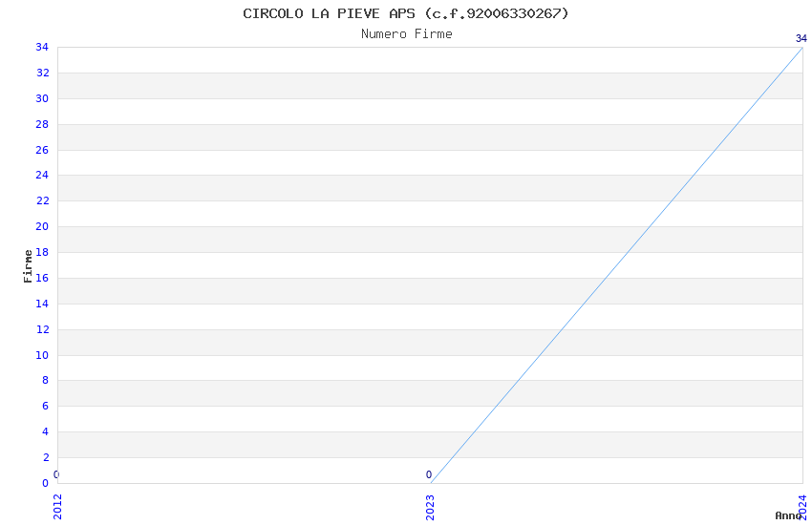Click the y-axis tick label 10
The image size is (812, 525).
pyautogui.click(x=42, y=355)
